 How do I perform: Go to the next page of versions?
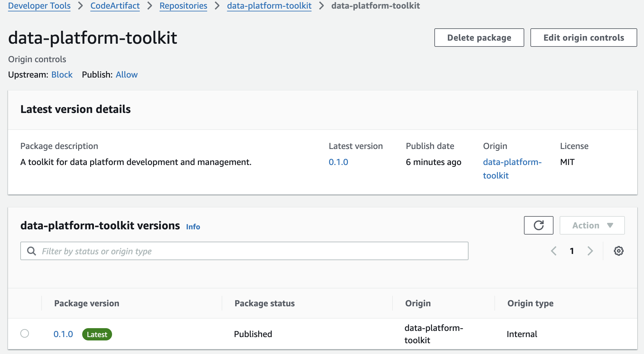[590, 251]
